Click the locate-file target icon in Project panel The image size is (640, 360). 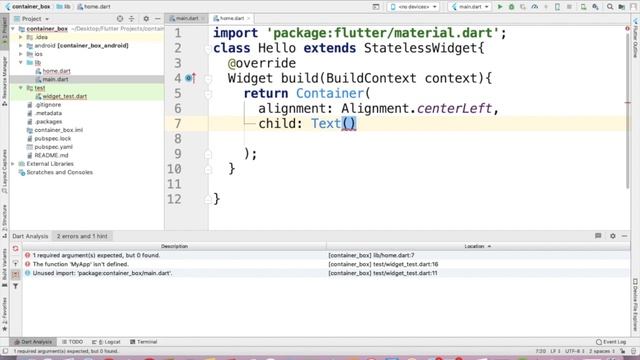[x=120, y=19]
